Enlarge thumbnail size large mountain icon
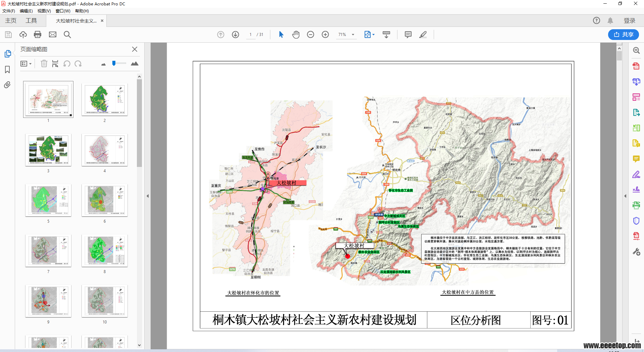 pyautogui.click(x=135, y=63)
